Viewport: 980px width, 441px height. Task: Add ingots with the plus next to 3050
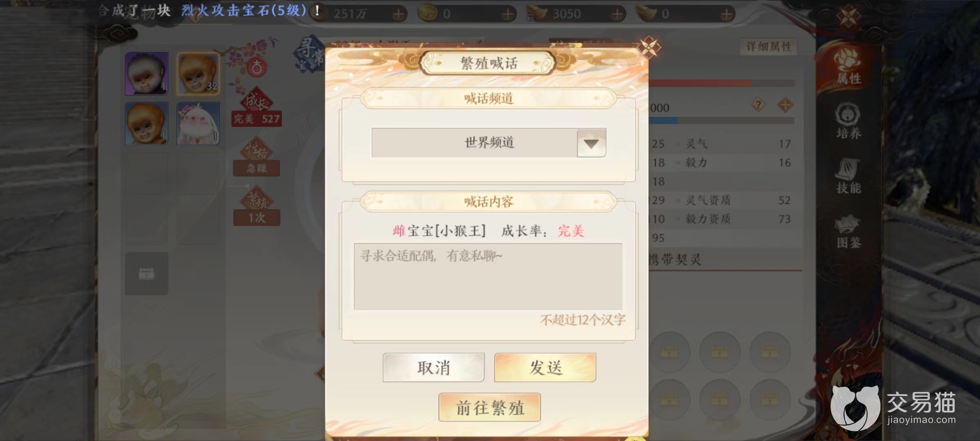coord(617,15)
